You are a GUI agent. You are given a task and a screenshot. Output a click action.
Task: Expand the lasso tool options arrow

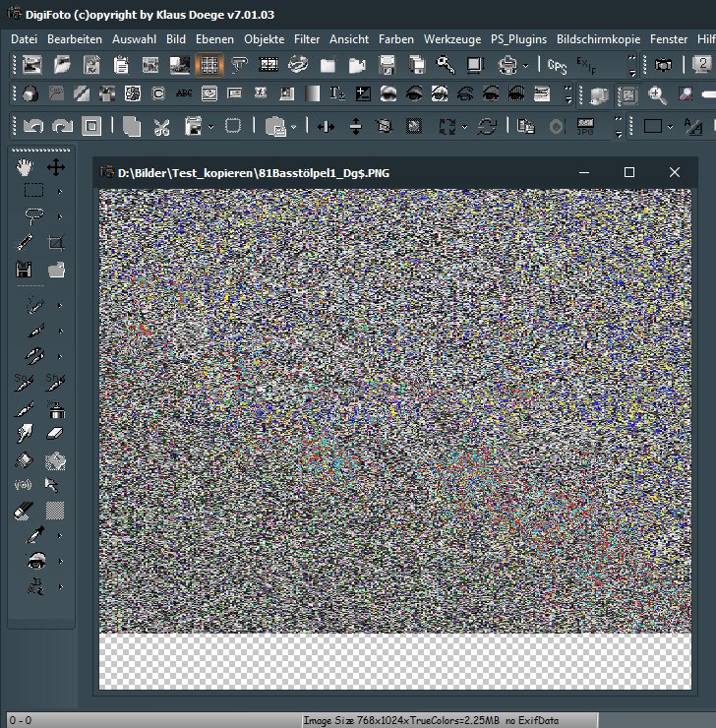click(60, 216)
